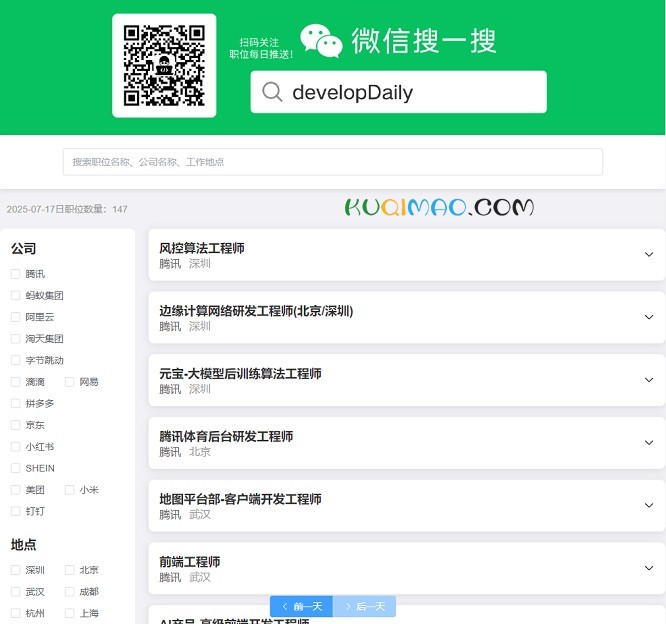Click the developDaily search box
Screen dimensions: 666x624
pyautogui.click(x=398, y=92)
